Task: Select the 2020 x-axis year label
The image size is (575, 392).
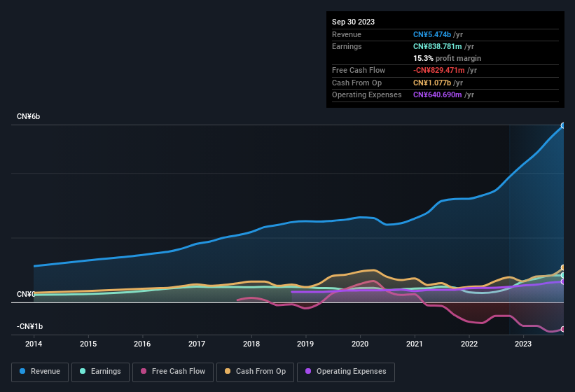Action: click(360, 344)
